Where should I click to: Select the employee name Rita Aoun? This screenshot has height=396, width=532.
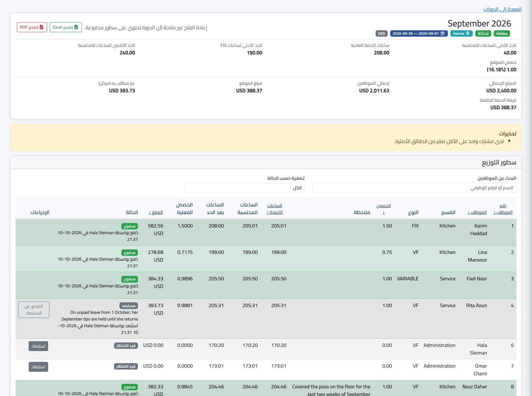(476, 305)
